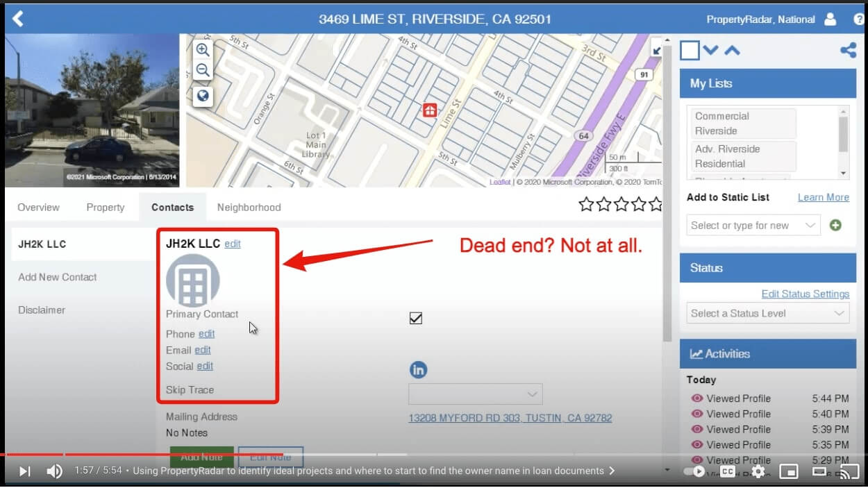Open the Learn More link
The height and width of the screenshot is (488, 868).
pyautogui.click(x=824, y=197)
